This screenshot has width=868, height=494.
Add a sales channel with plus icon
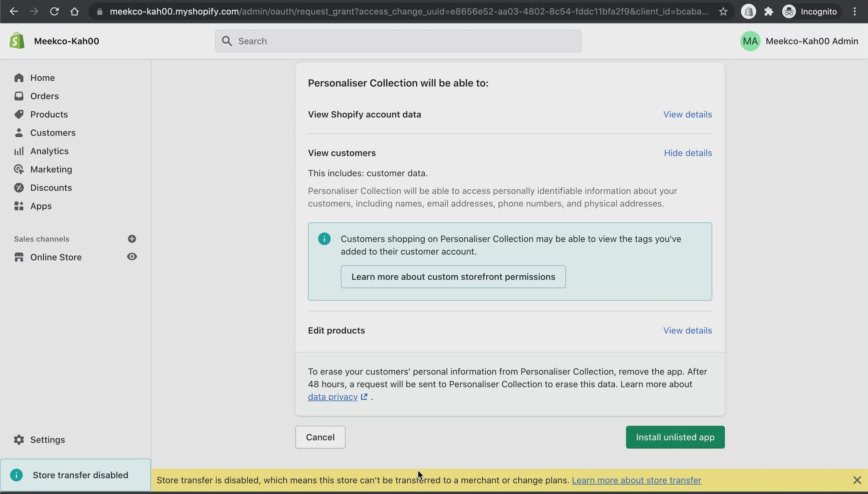132,239
